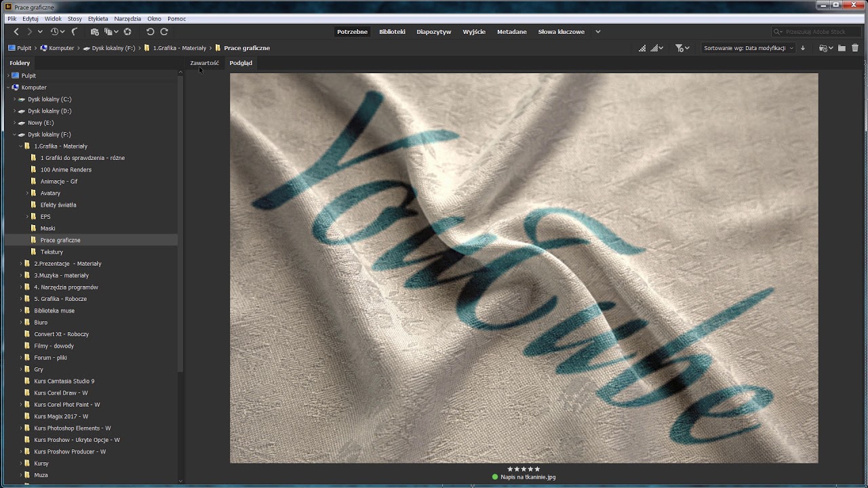This screenshot has height=488, width=868.
Task: Open the navigation history dropdown arrow
Action: (40, 32)
